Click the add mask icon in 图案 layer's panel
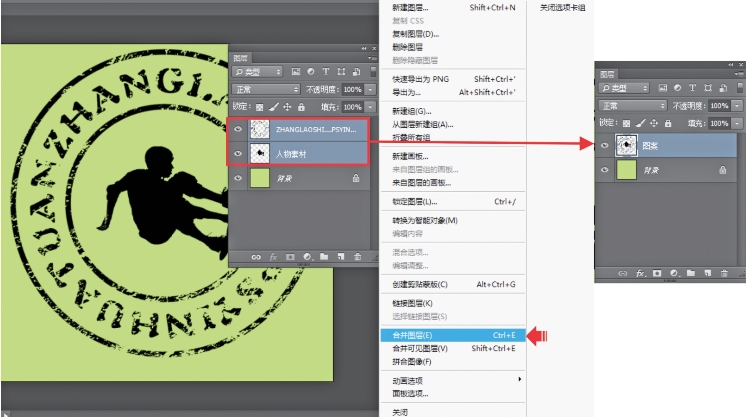Viewport: 746px width, 417px height. click(657, 272)
